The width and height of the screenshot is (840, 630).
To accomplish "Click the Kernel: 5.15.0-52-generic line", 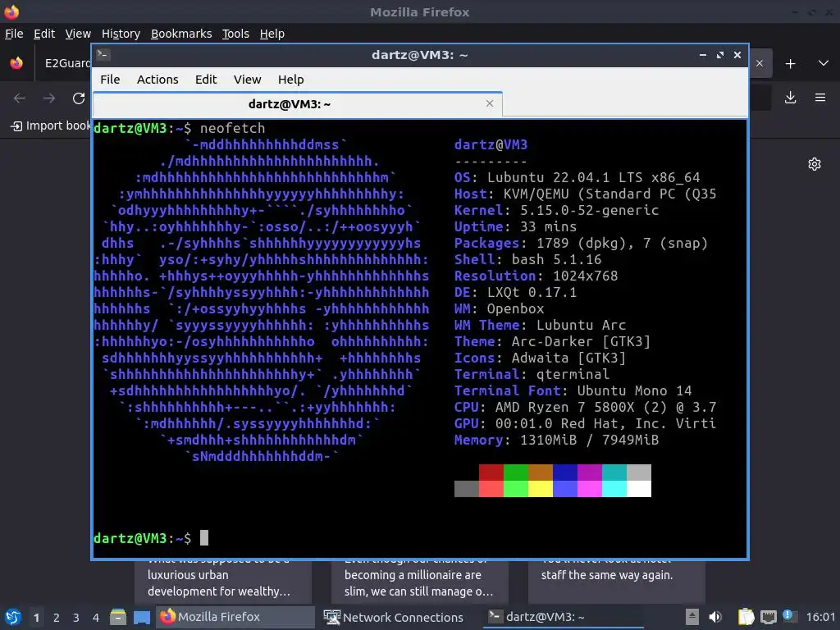I will 556,210.
